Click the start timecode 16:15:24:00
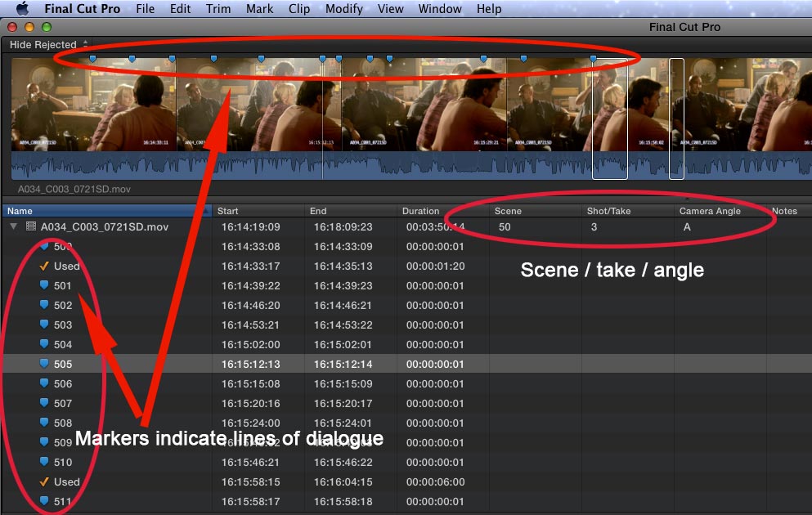 coord(251,423)
